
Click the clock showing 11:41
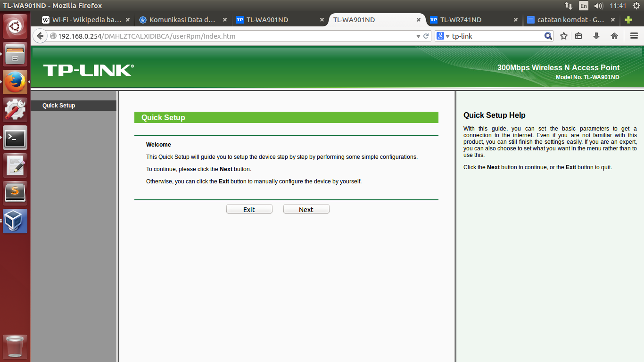618,6
